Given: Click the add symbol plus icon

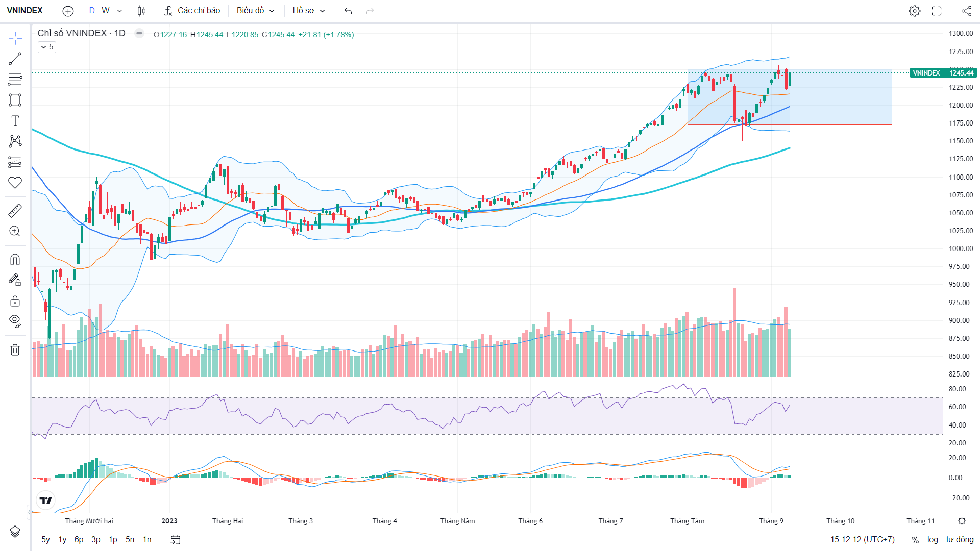Looking at the screenshot, I should [68, 11].
